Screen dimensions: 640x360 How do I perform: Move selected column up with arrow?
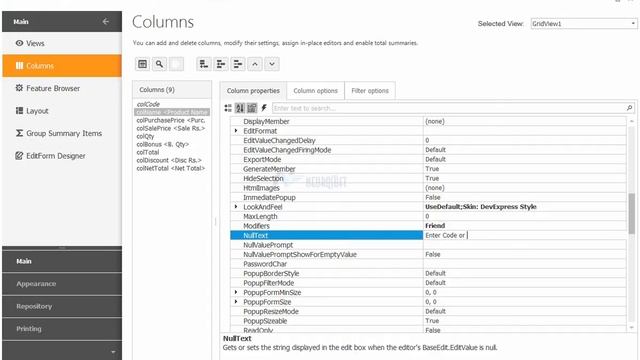[x=255, y=64]
